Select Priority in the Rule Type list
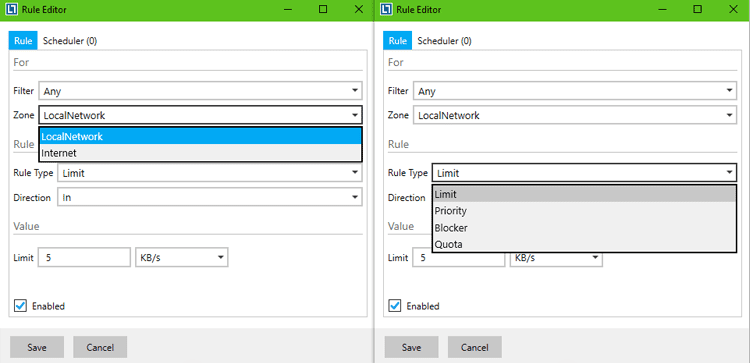The height and width of the screenshot is (363, 750). 584,211
